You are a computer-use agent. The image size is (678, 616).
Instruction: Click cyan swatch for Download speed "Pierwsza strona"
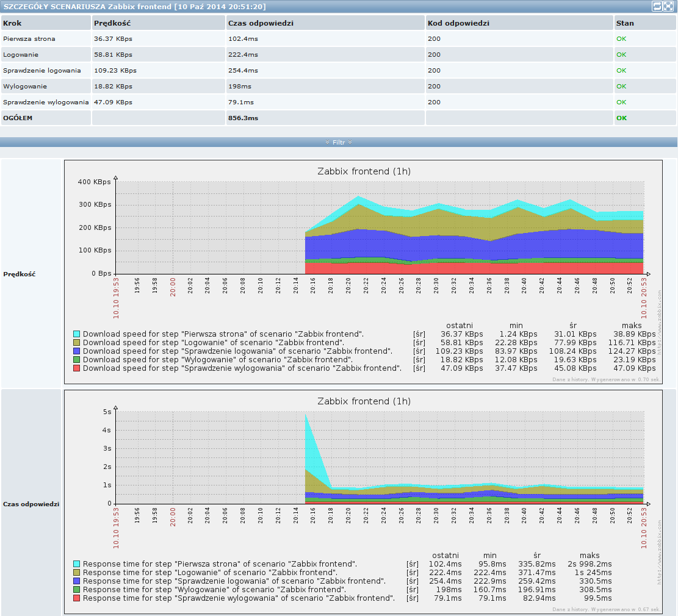pos(76,334)
